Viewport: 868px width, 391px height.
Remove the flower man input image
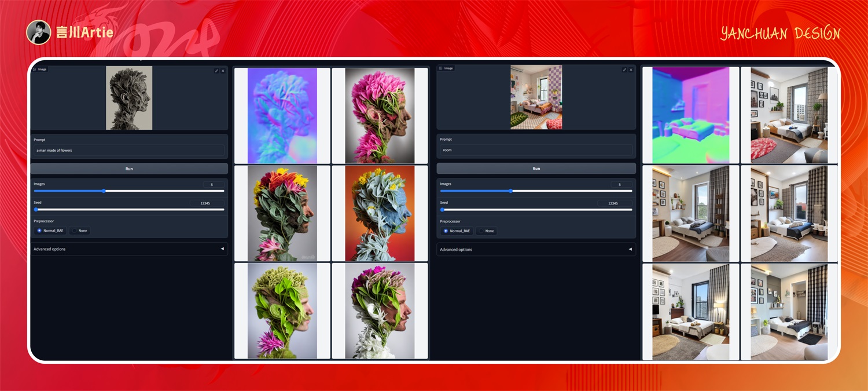[x=223, y=71]
